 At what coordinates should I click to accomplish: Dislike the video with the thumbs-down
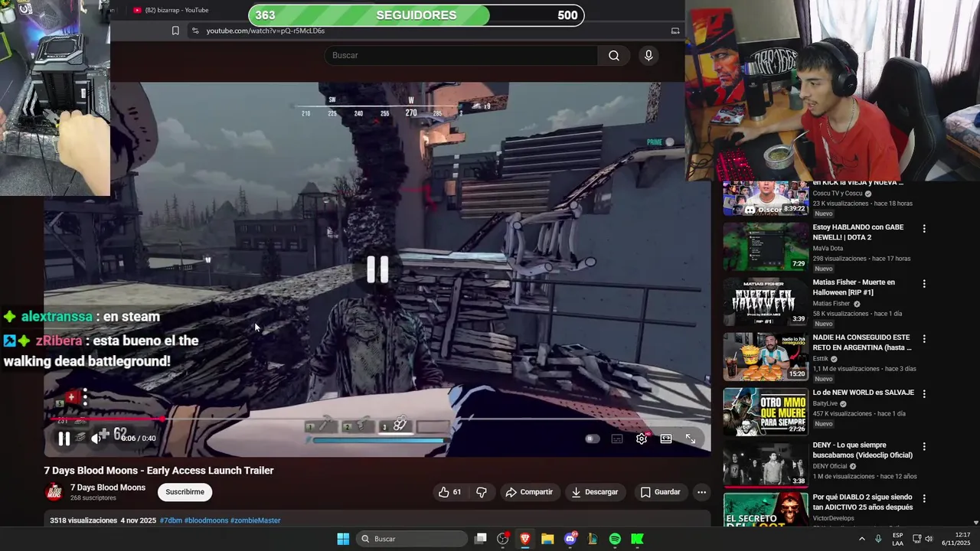[482, 492]
